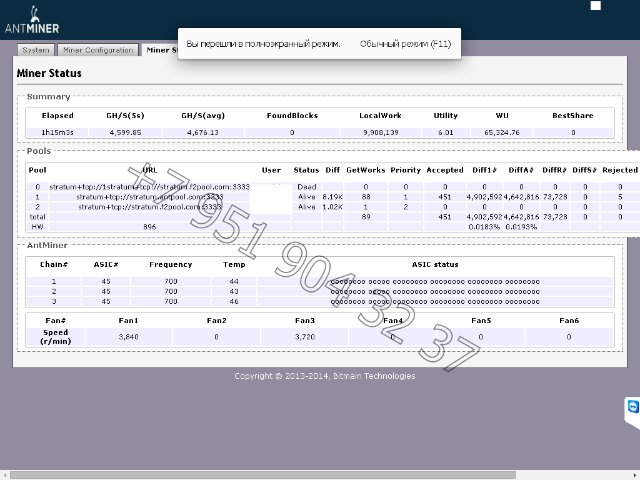Open the TeamViewer side panel icon

coord(633,407)
